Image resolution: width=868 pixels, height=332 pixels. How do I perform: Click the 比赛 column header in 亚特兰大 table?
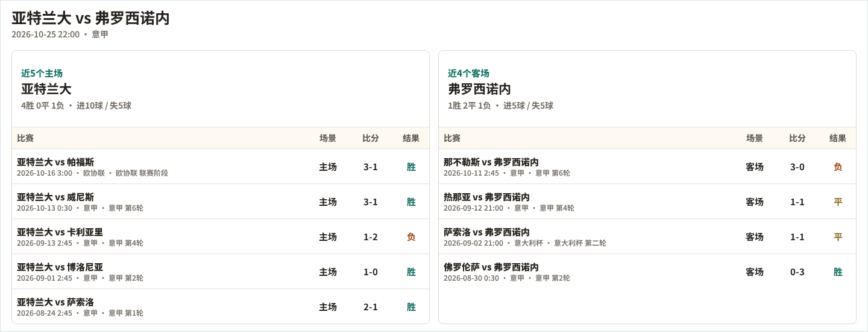tap(25, 138)
